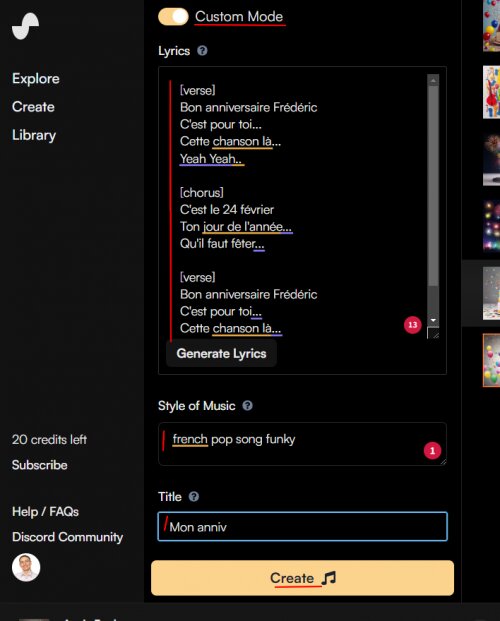Open the Subscribe link

40,465
